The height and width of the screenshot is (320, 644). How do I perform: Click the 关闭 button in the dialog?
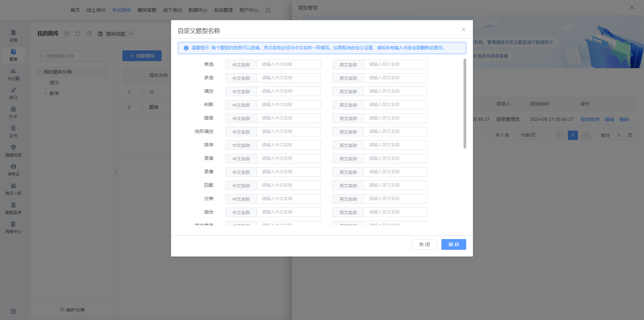coord(424,244)
